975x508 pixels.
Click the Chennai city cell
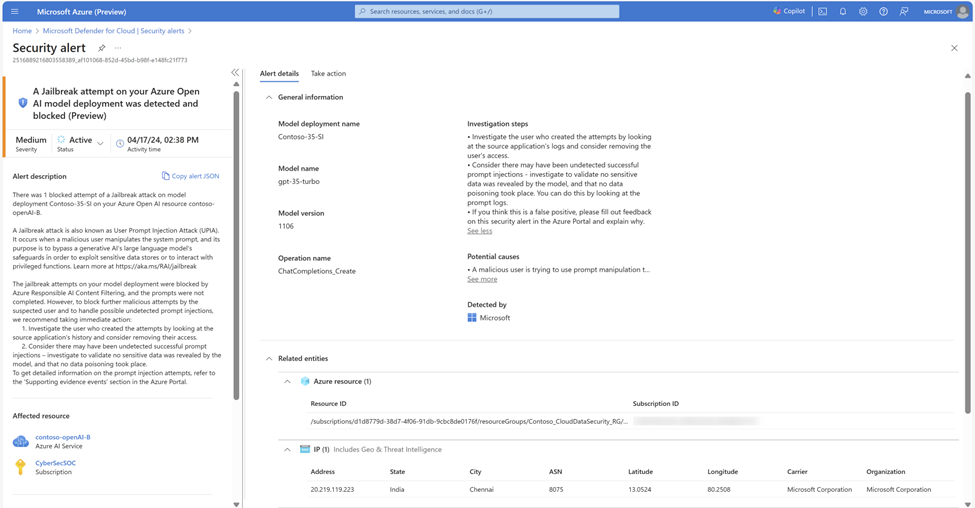[481, 489]
